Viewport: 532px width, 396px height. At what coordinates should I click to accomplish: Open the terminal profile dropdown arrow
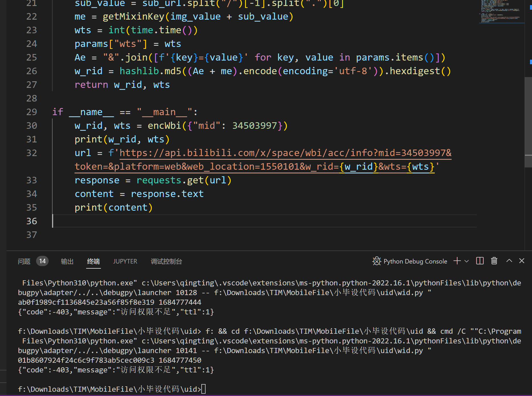[x=466, y=261]
